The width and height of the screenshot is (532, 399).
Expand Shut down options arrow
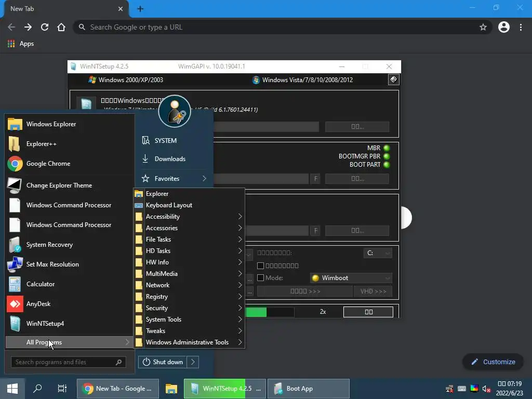(x=193, y=362)
